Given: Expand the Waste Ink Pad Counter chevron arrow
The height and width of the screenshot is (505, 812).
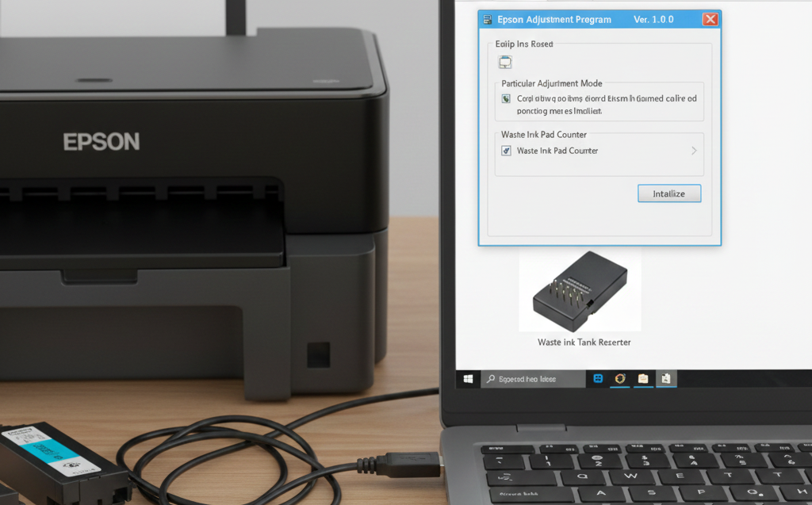Looking at the screenshot, I should click(x=694, y=151).
